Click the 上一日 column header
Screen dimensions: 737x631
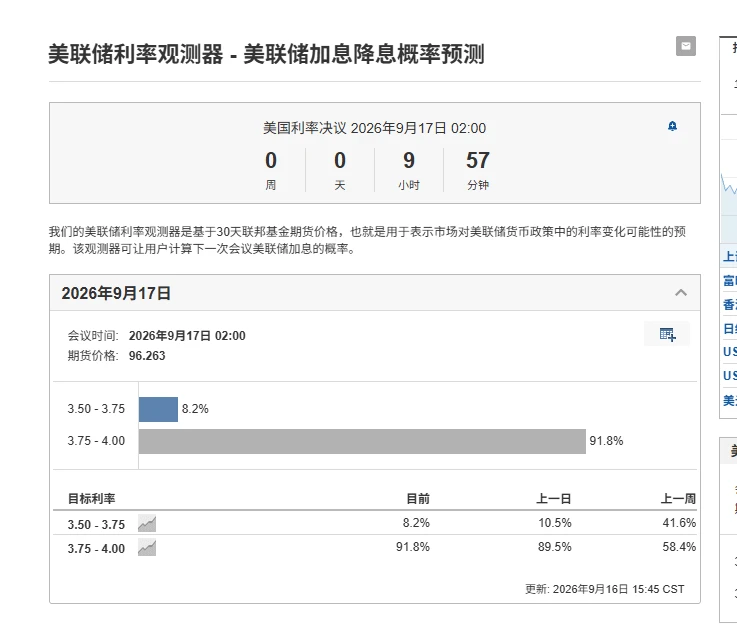coord(554,498)
